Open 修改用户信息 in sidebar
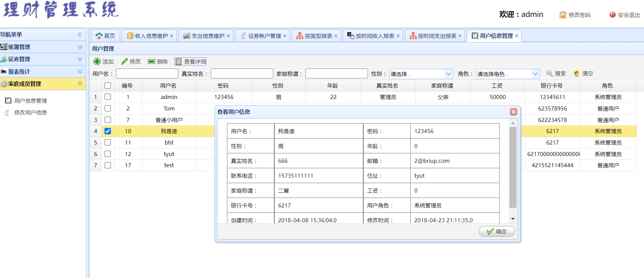The image size is (644, 278). 30,112
